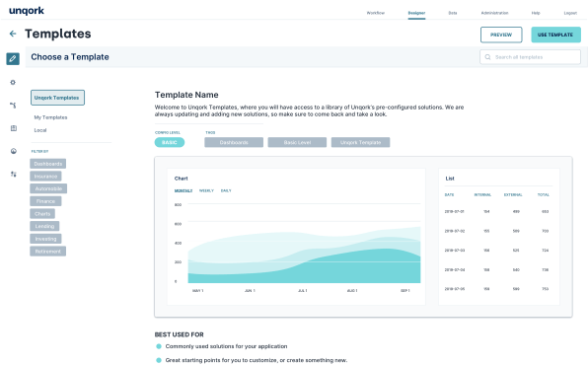
Task: Toggle the Charts filter tag
Action: (x=42, y=214)
